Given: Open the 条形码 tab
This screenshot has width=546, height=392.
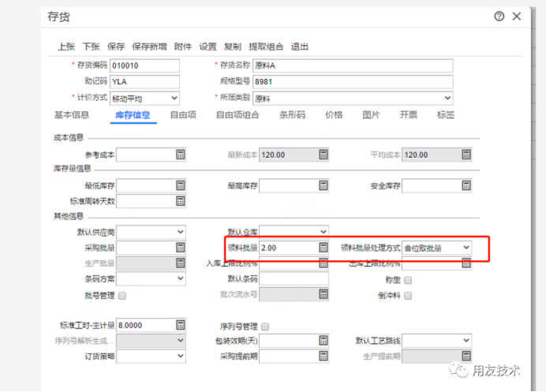Looking at the screenshot, I should pyautogui.click(x=292, y=115).
